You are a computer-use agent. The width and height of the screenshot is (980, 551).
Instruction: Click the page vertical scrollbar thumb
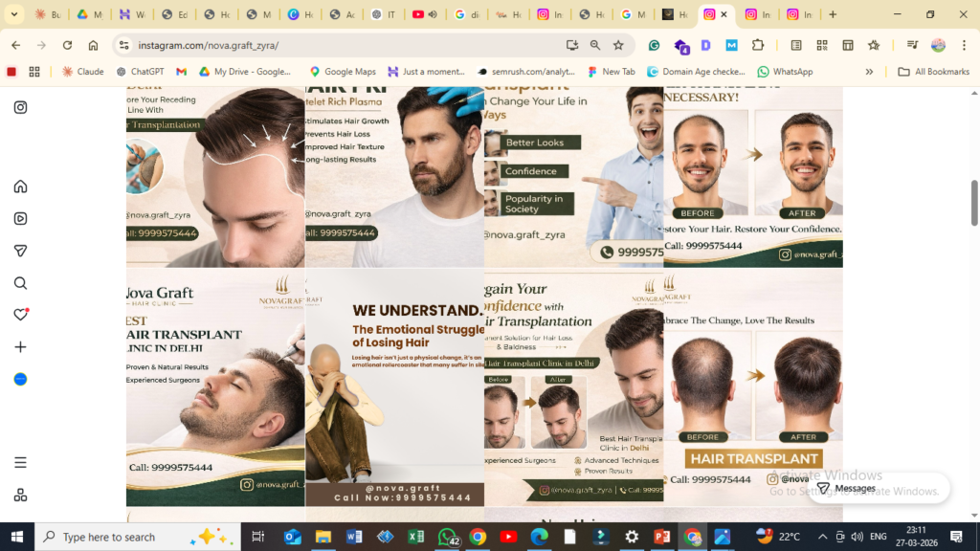click(974, 201)
